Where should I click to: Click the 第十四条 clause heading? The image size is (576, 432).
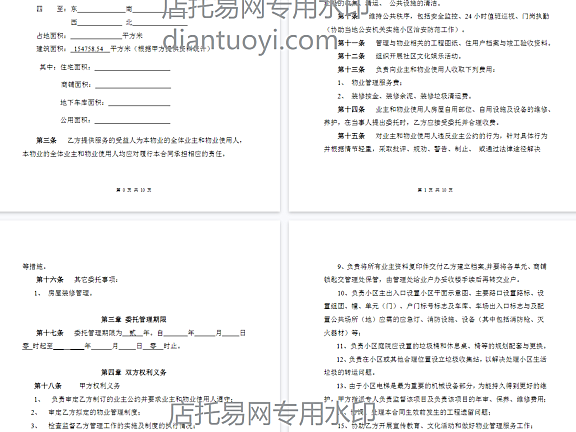coord(351,109)
